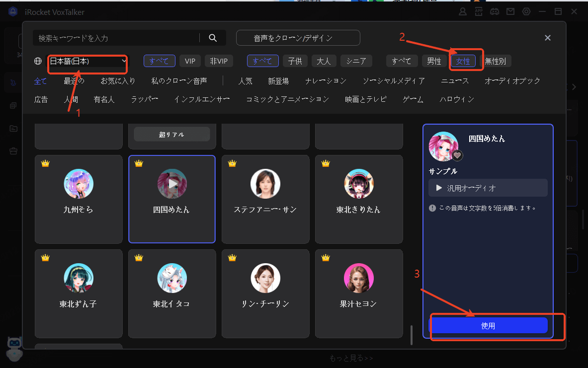Click the crown icon on 東北きりたん card

[x=326, y=163]
